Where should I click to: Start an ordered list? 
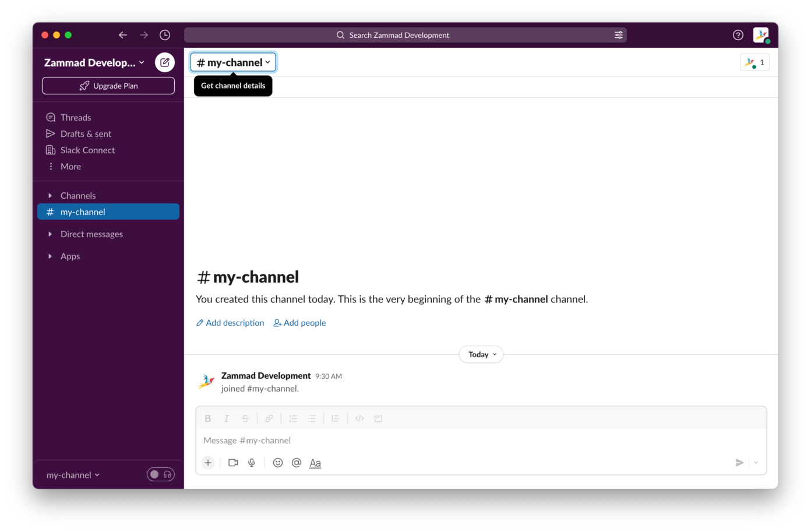point(293,418)
